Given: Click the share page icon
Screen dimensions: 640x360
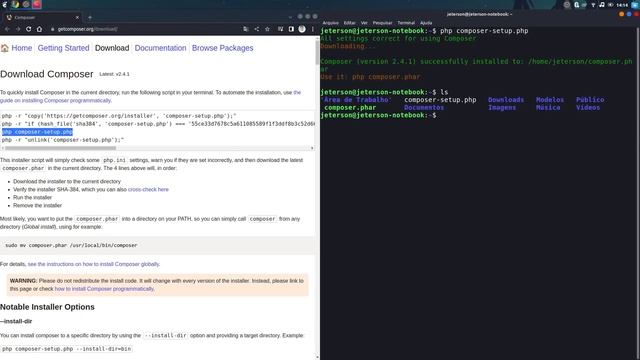Looking at the screenshot, I should click(257, 29).
